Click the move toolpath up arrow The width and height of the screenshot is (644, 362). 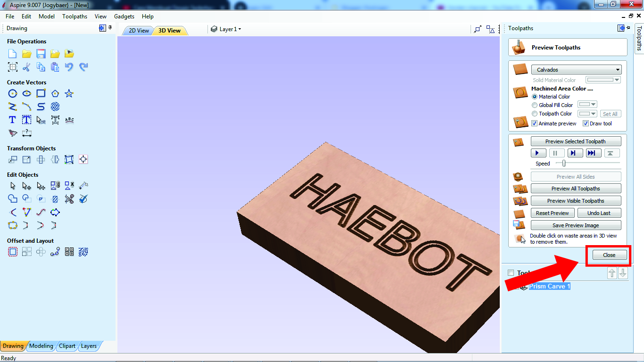click(612, 273)
